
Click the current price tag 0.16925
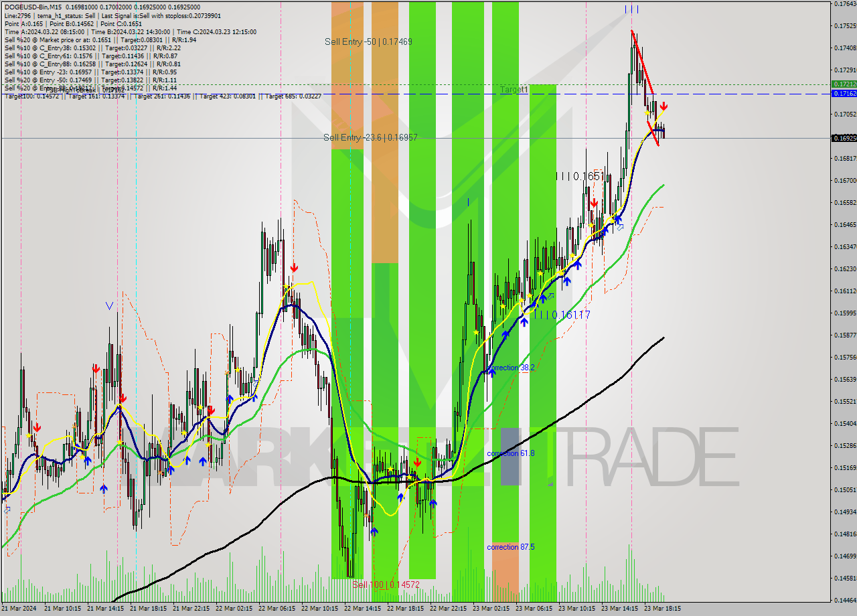point(844,138)
